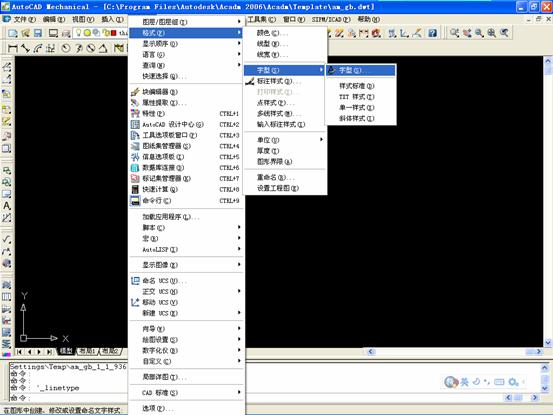This screenshot has width=553, height=415.
Task: Expand the 显示图像 submenu
Action: (x=187, y=265)
